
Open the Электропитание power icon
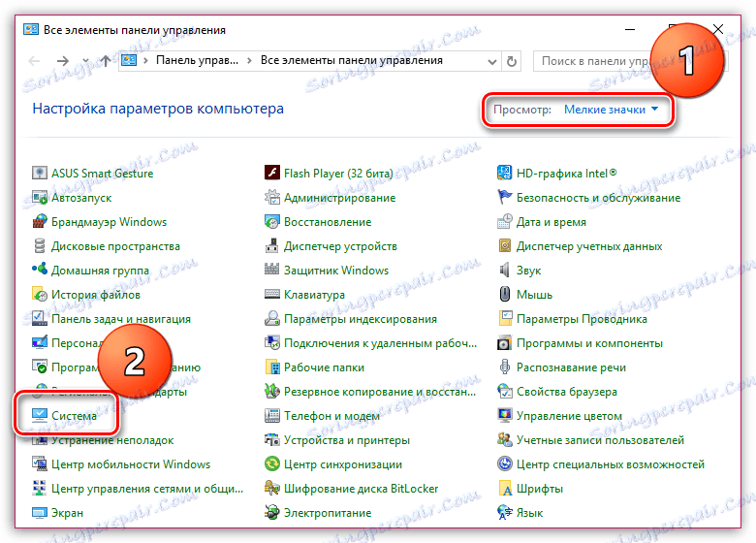pyautogui.click(x=272, y=513)
